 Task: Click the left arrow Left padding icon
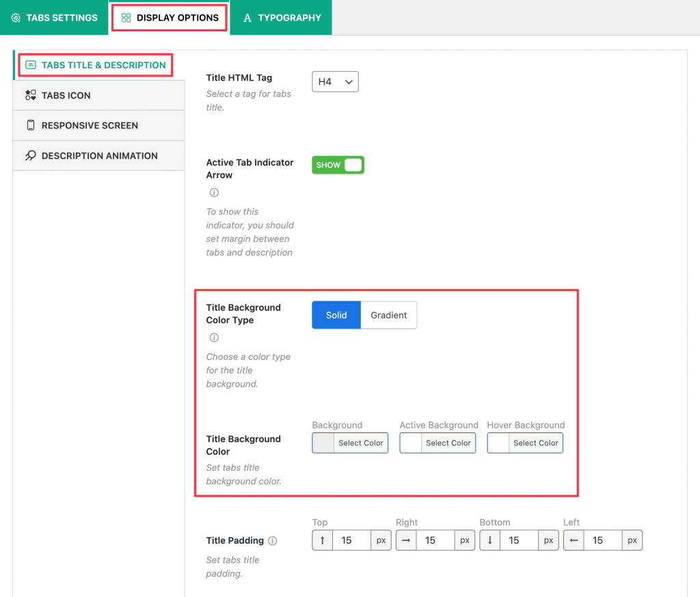[574, 540]
